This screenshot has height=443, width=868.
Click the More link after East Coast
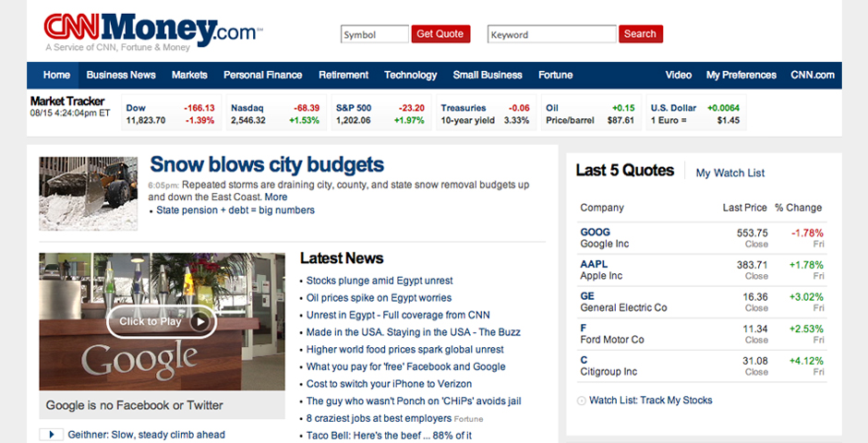click(x=276, y=197)
